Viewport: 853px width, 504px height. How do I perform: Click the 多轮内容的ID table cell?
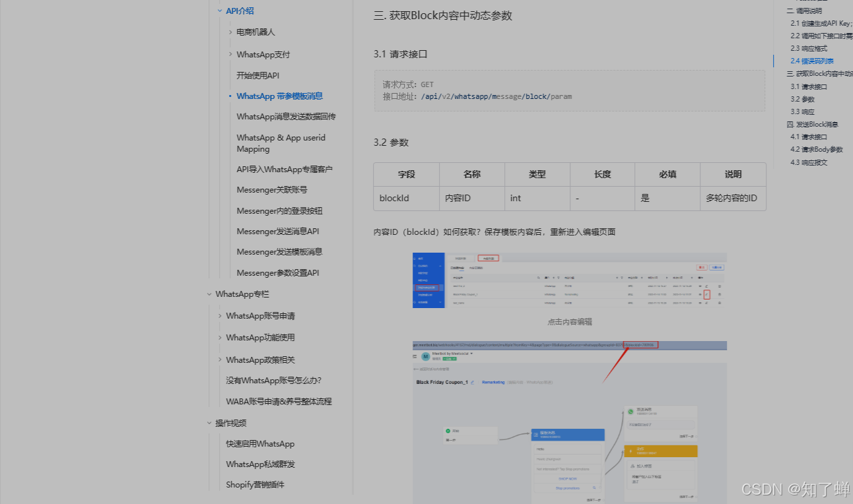(733, 198)
